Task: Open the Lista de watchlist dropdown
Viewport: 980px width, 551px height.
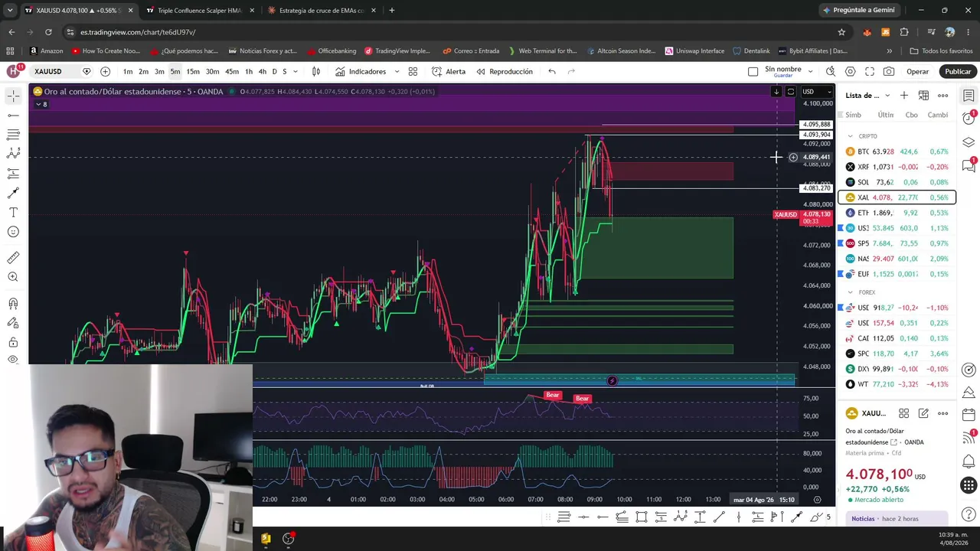Action: 868,96
